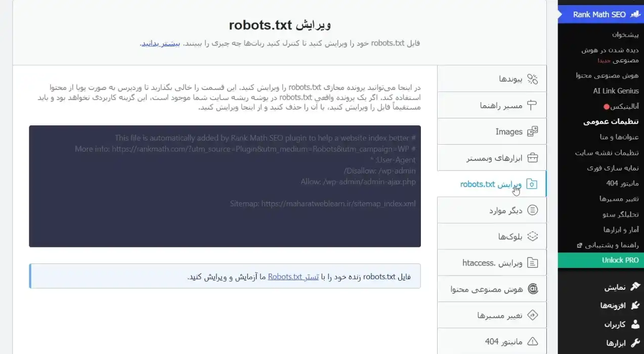
Task: Open تحلیلگر سئو submenu
Action: pos(621,214)
